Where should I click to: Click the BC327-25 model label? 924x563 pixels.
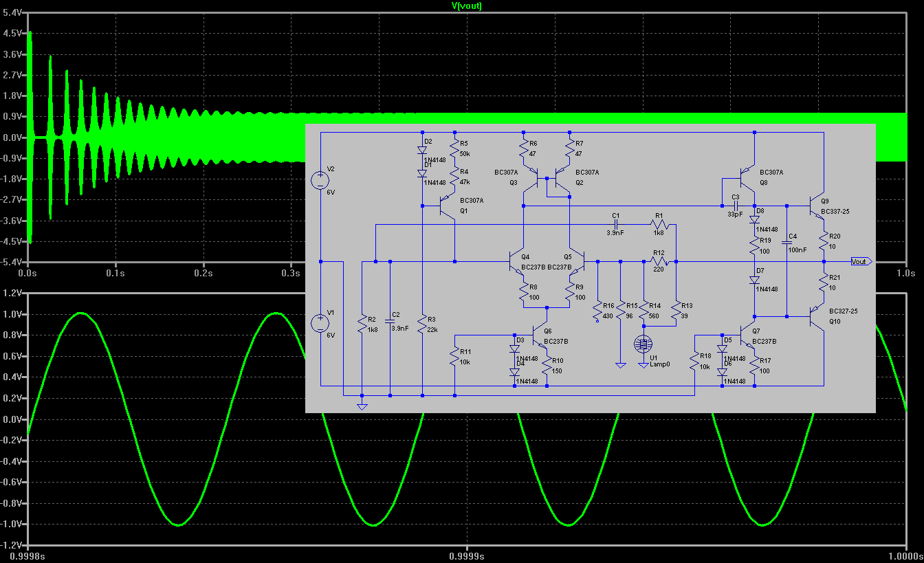[x=844, y=311]
